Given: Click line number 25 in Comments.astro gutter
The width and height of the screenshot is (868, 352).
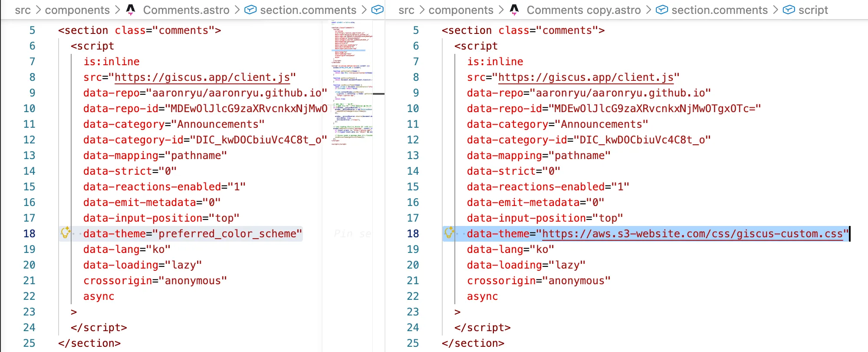Looking at the screenshot, I should tap(29, 343).
